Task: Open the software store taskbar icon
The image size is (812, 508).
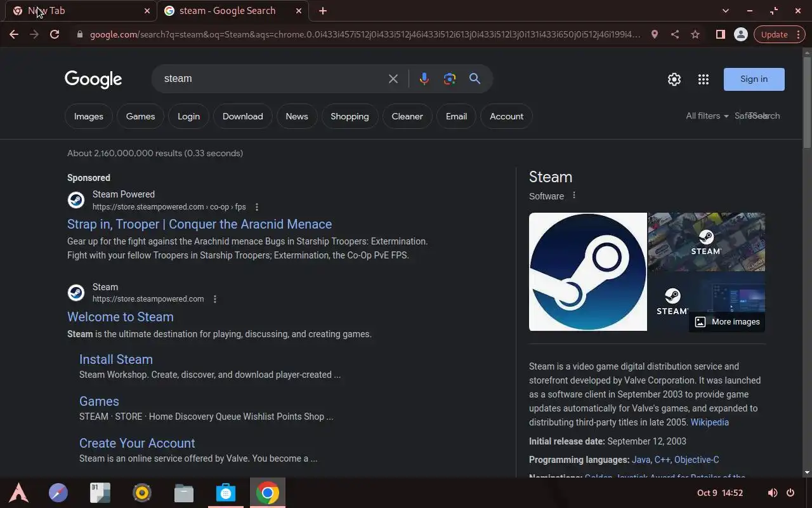Action: tap(226, 493)
